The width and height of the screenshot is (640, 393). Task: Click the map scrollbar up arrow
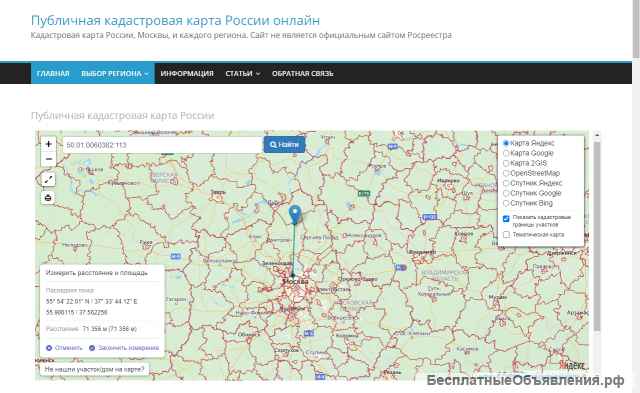click(x=597, y=134)
